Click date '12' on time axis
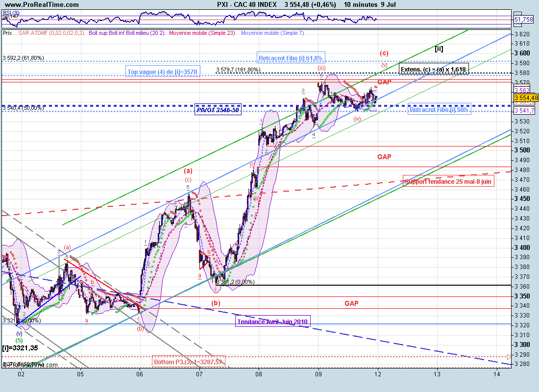Viewport: 539px width, 392px height. pos(378,374)
